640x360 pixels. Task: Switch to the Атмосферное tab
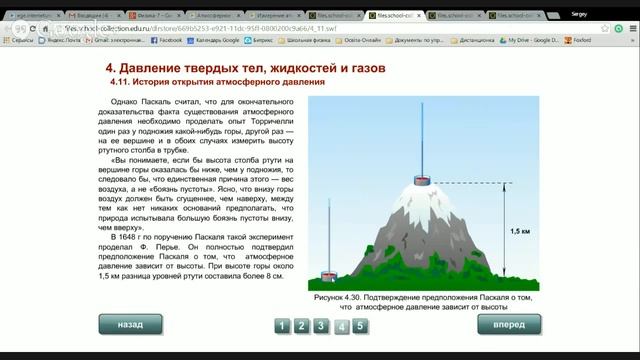point(215,15)
